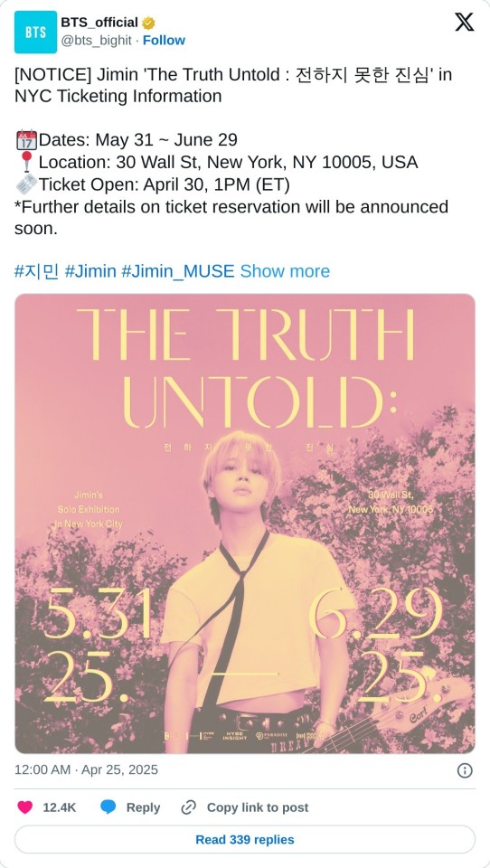Expand the post with Show more

[x=285, y=271]
